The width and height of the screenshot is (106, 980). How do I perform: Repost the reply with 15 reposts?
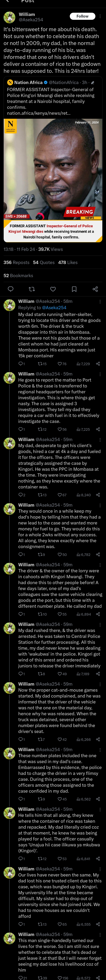[42, 364]
